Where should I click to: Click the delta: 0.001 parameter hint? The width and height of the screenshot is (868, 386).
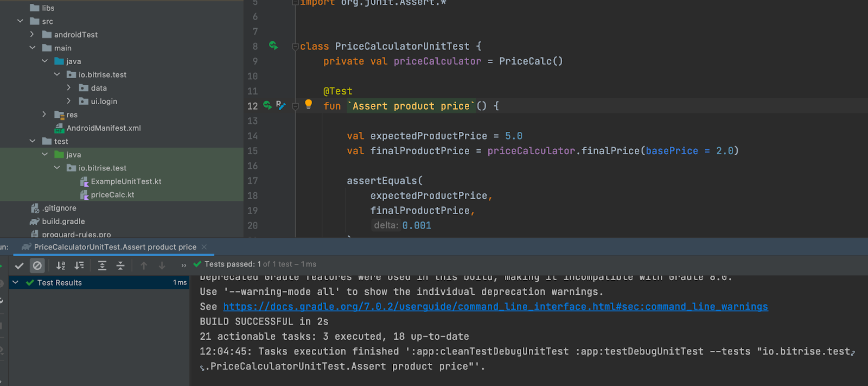[401, 225]
